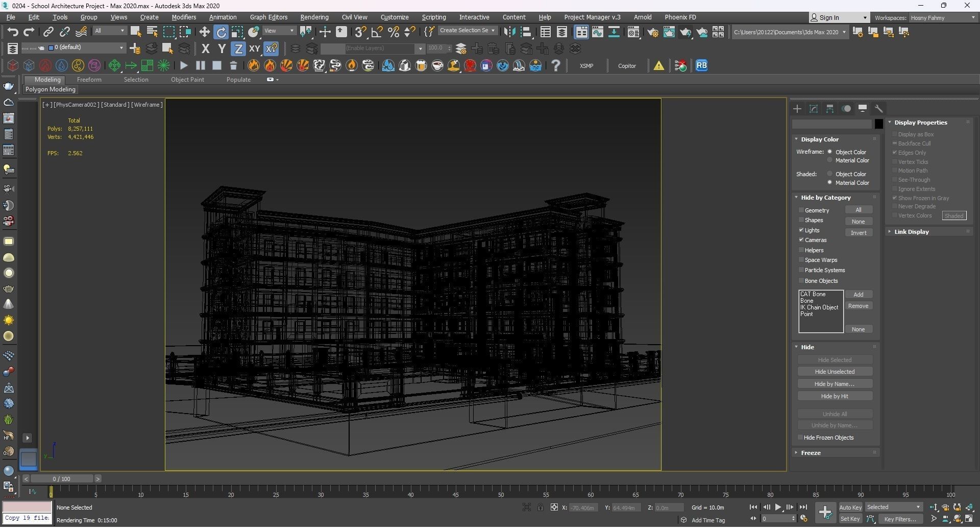980x531 pixels.
Task: Toggle Percent Snap icon
Action: point(394,32)
